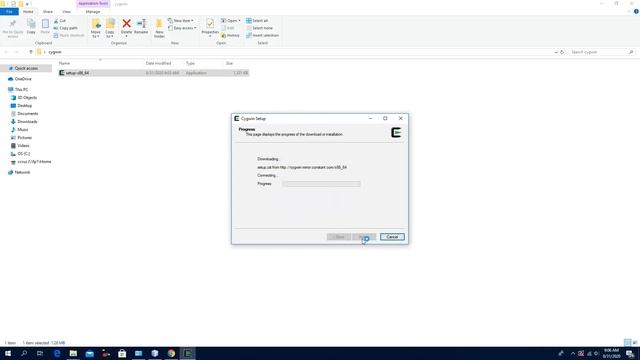The height and width of the screenshot is (360, 640).
Task: Open the Manage tab under Application Tools
Action: click(93, 12)
